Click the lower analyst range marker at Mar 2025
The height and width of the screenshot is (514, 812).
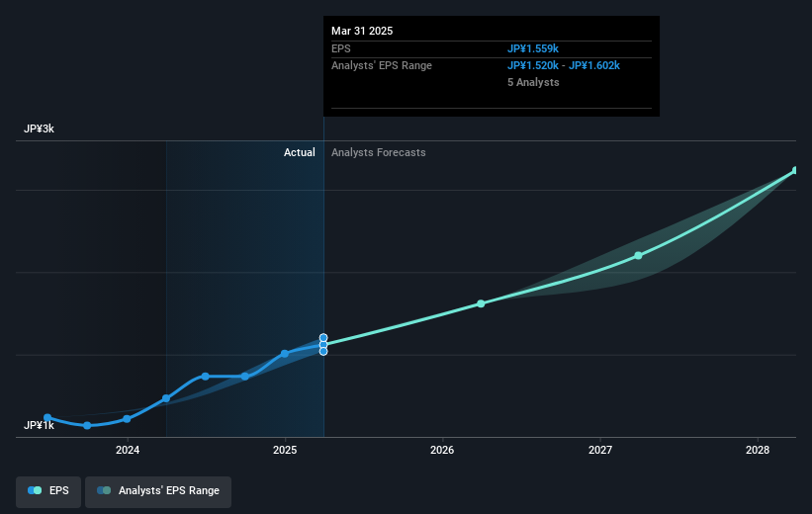click(323, 352)
